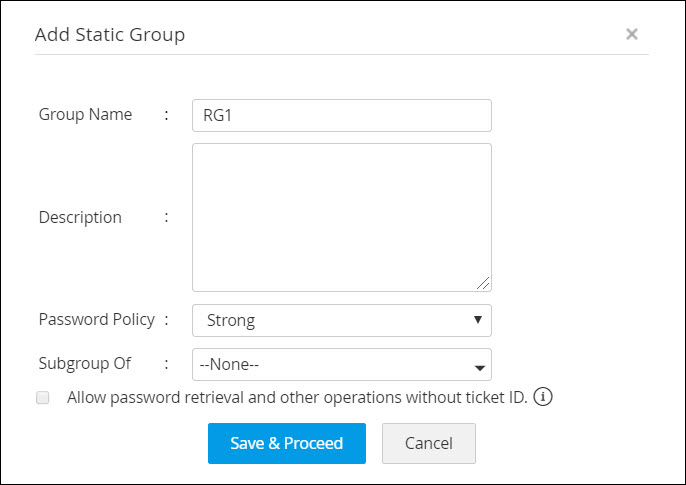The image size is (686, 485).
Task: Click the 'Allow password retrieval' checkbox label text
Action: click(x=296, y=397)
